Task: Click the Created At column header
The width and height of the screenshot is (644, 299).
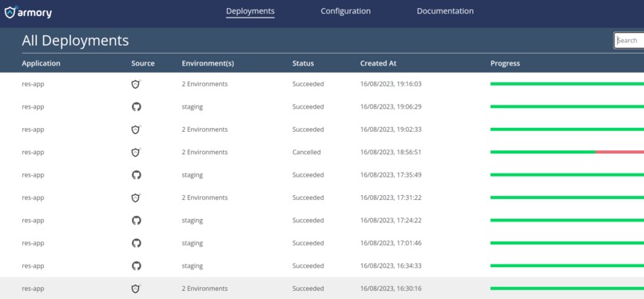Action: click(x=378, y=63)
